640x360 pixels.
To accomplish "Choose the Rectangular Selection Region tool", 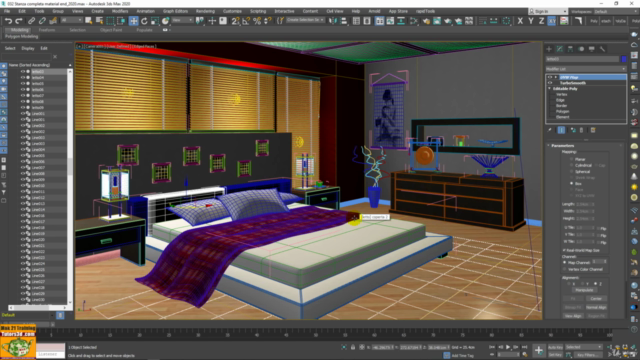I will click(110, 20).
